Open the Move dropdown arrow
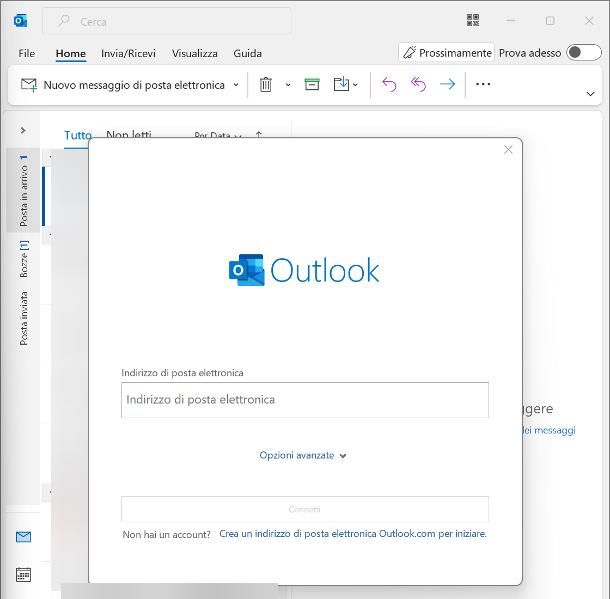The height and width of the screenshot is (599, 610). pos(355,84)
